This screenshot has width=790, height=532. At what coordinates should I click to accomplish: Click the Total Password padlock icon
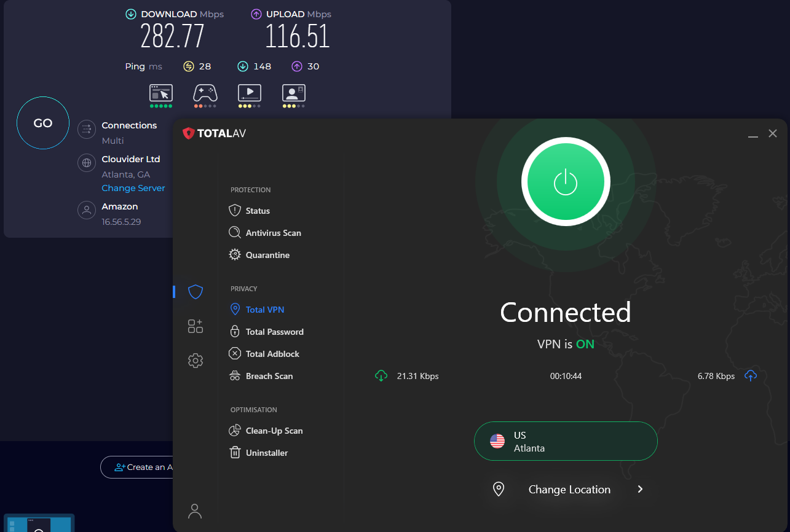pos(234,332)
